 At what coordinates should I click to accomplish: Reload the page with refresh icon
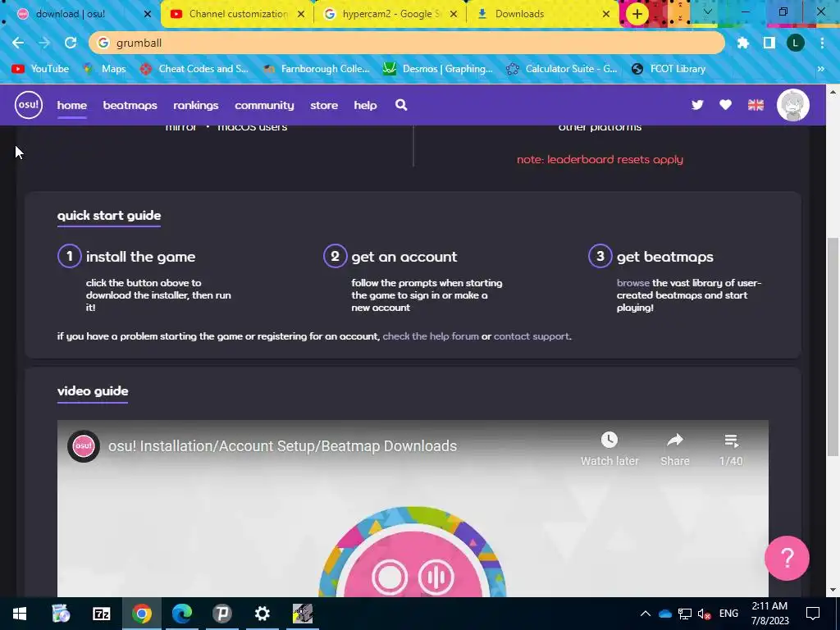pyautogui.click(x=71, y=43)
